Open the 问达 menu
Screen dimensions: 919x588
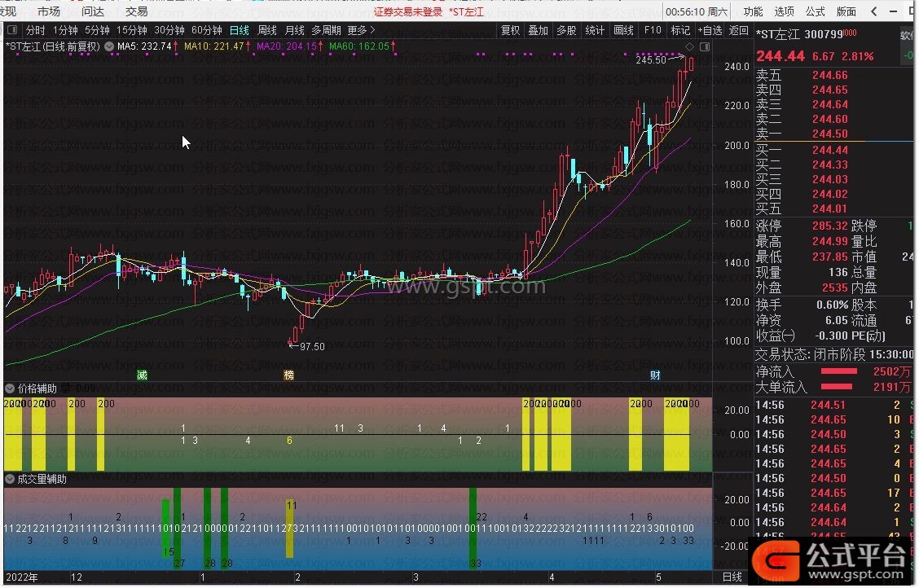[x=93, y=11]
